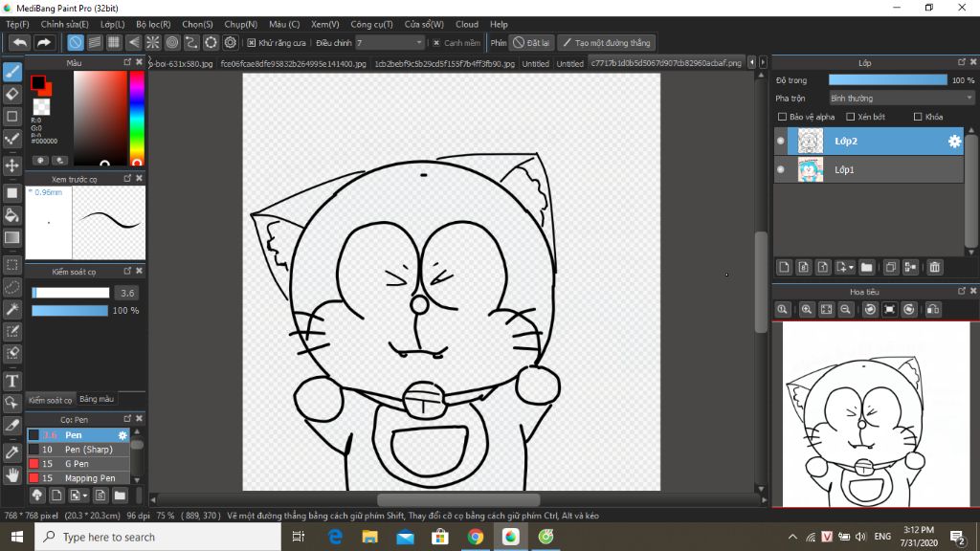Enable radial snap guide
The width and height of the screenshot is (980, 551).
[152, 42]
